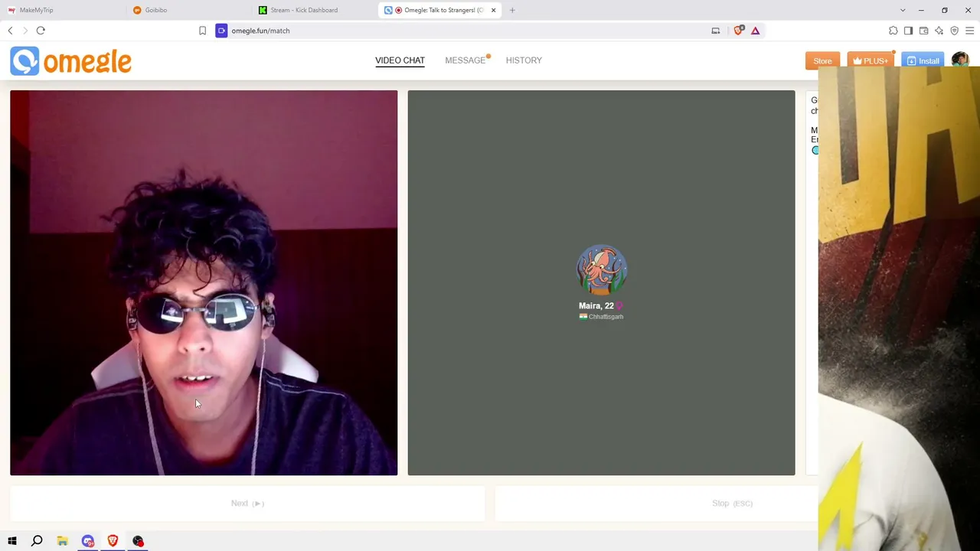Open the Windows Start menu
The image size is (980, 551).
11,541
